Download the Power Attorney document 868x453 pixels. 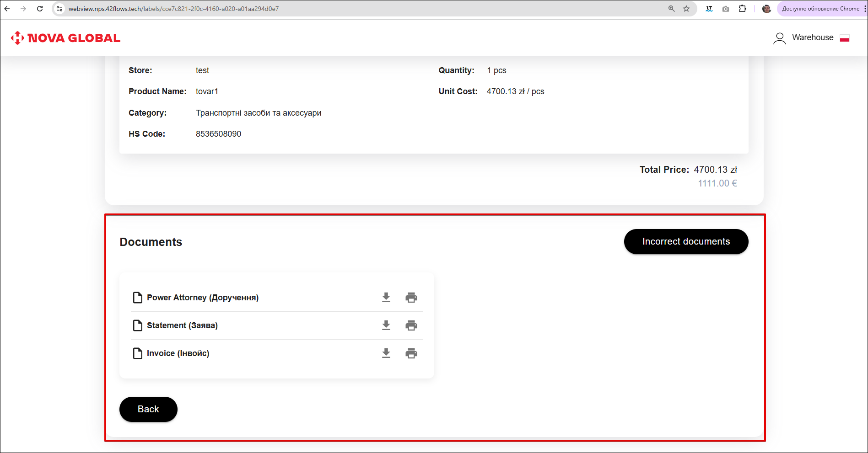tap(386, 298)
